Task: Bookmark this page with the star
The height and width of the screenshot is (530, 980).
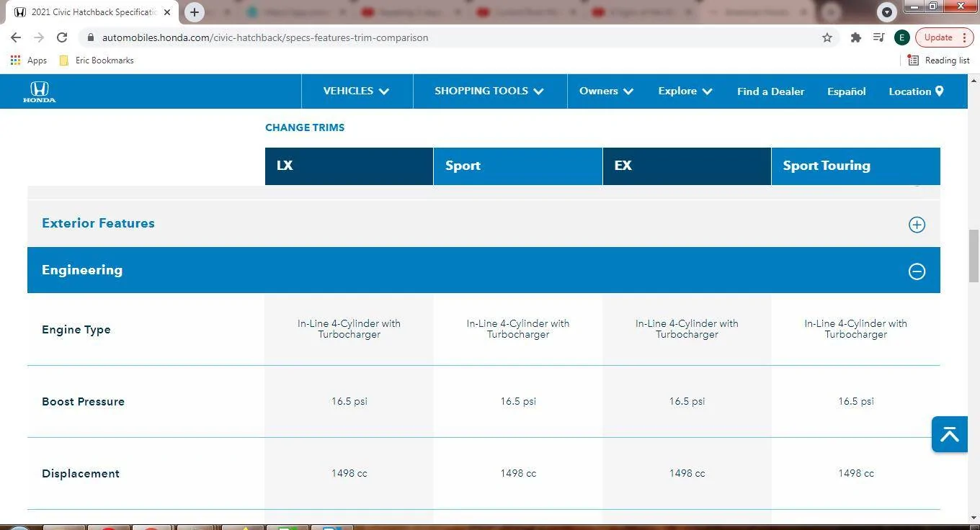Action: tap(827, 37)
